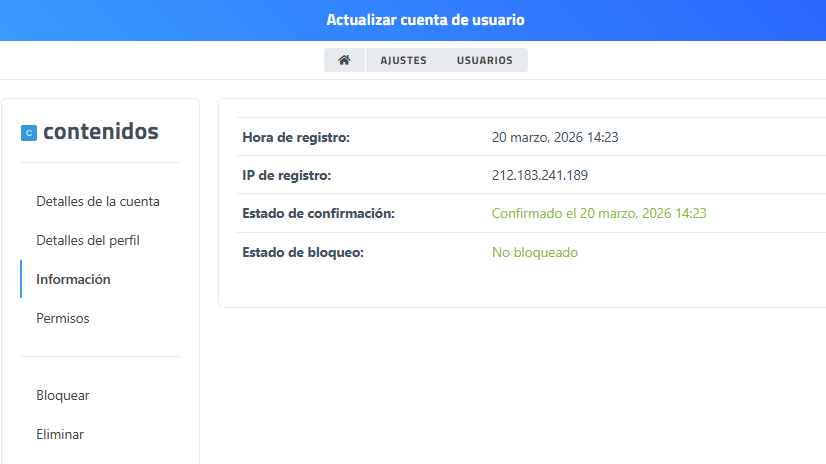Open Detalles de la cuenta section

coord(98,201)
